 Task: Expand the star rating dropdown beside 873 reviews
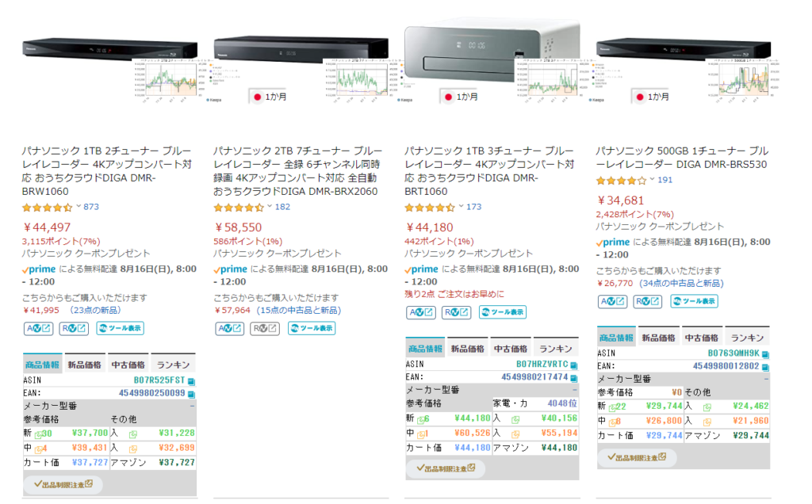(79, 207)
